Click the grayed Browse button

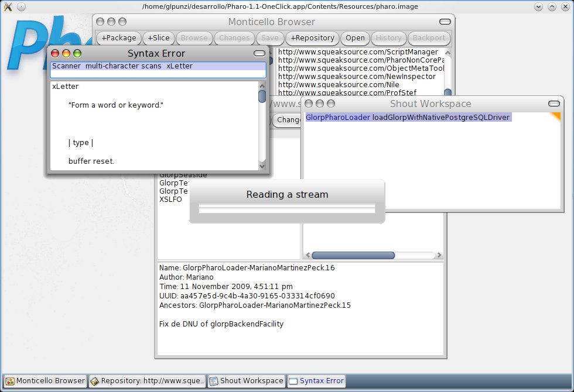click(194, 38)
